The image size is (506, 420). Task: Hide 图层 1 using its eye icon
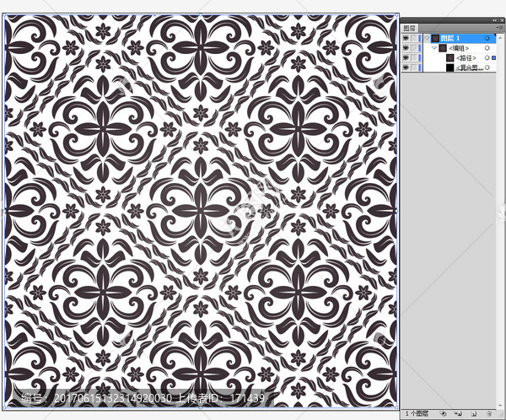point(406,39)
